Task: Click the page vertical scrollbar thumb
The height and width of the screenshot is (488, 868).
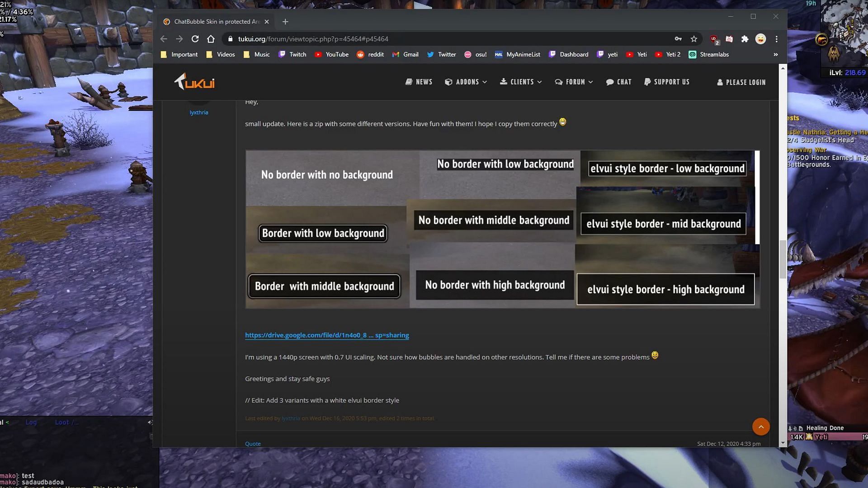Action: [783, 260]
